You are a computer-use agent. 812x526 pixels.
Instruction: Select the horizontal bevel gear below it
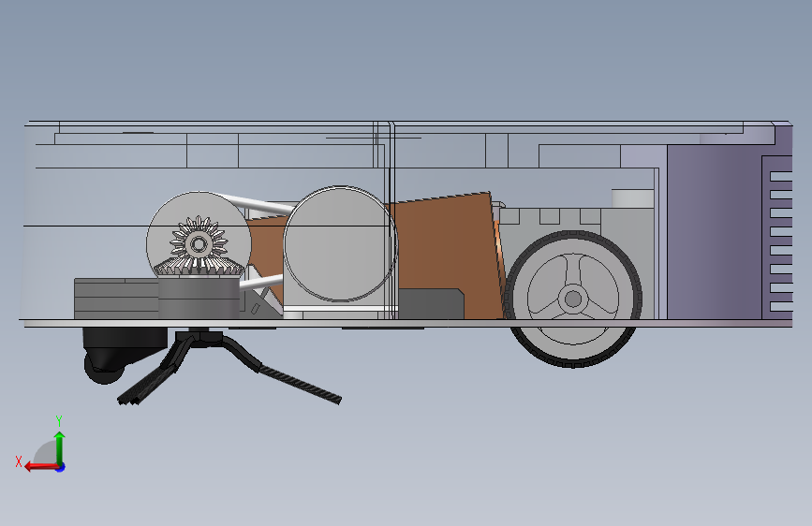pyautogui.click(x=199, y=268)
